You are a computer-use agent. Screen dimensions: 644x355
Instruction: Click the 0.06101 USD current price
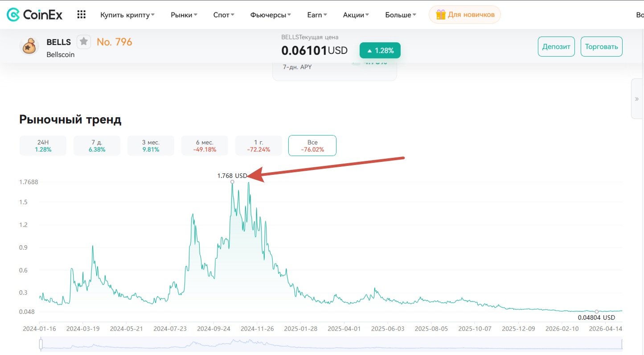314,50
